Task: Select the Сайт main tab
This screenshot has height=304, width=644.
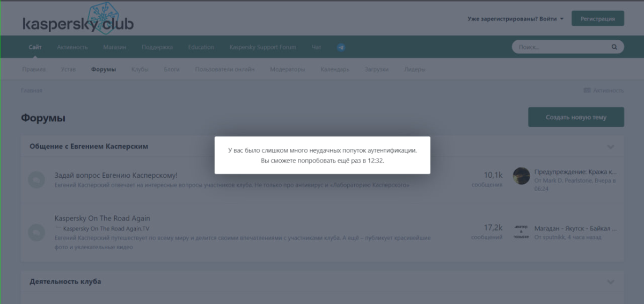Action: [x=35, y=47]
